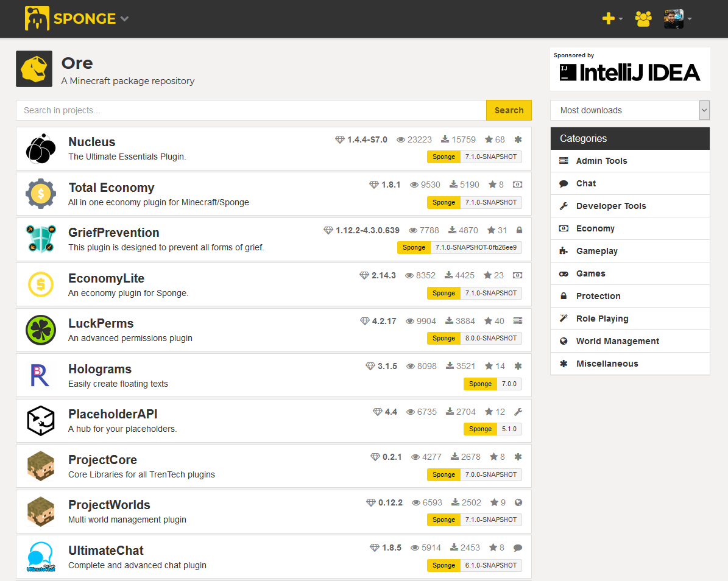Click the Total Economy gear coin logo

click(x=41, y=194)
